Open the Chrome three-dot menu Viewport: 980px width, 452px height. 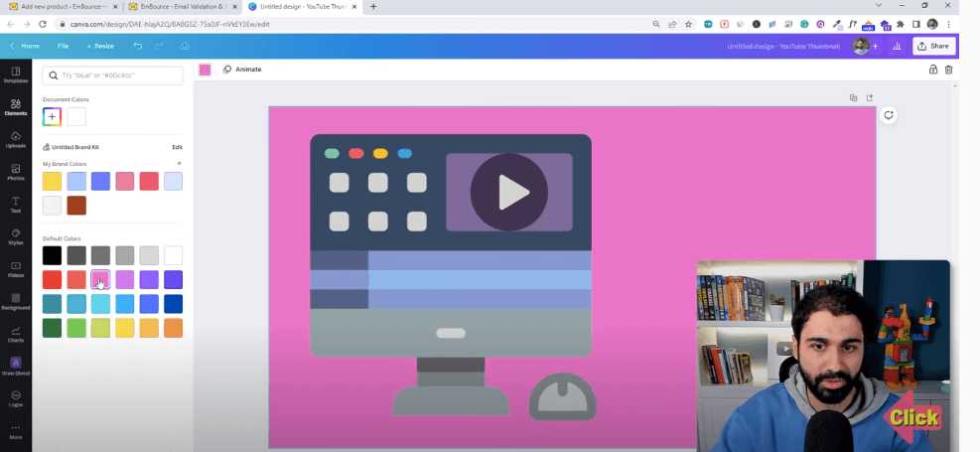coord(949,25)
